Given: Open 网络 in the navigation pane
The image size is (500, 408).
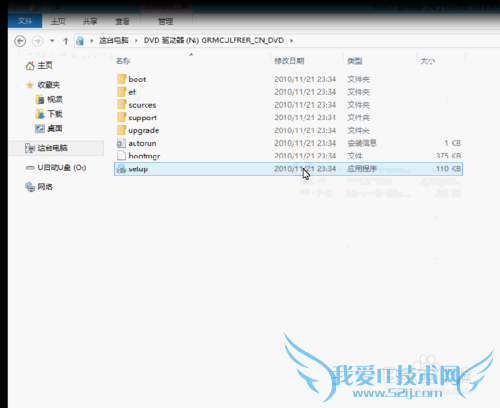Looking at the screenshot, I should click(x=45, y=187).
